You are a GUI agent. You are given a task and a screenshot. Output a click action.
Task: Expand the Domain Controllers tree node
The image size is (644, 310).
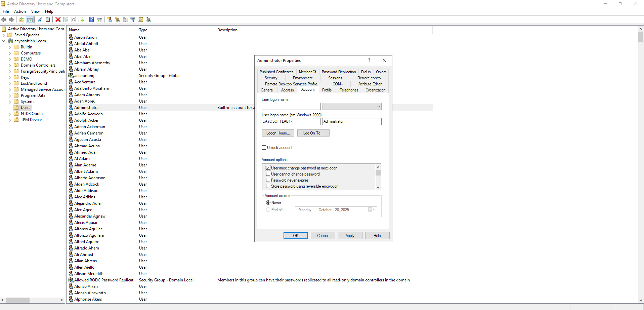coord(10,66)
